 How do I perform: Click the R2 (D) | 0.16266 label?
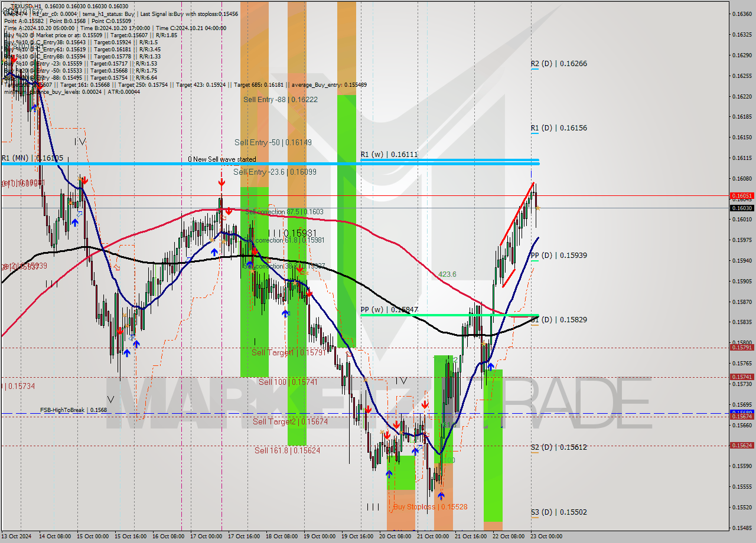tap(558, 64)
